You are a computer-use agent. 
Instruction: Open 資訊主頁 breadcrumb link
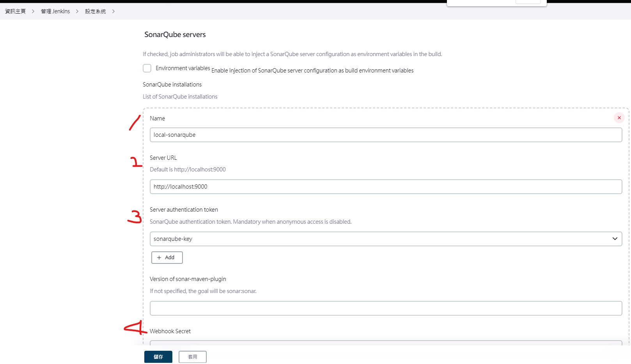[15, 11]
